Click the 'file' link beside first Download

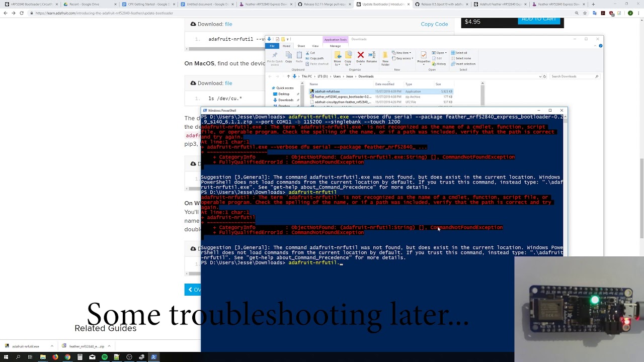228,24
